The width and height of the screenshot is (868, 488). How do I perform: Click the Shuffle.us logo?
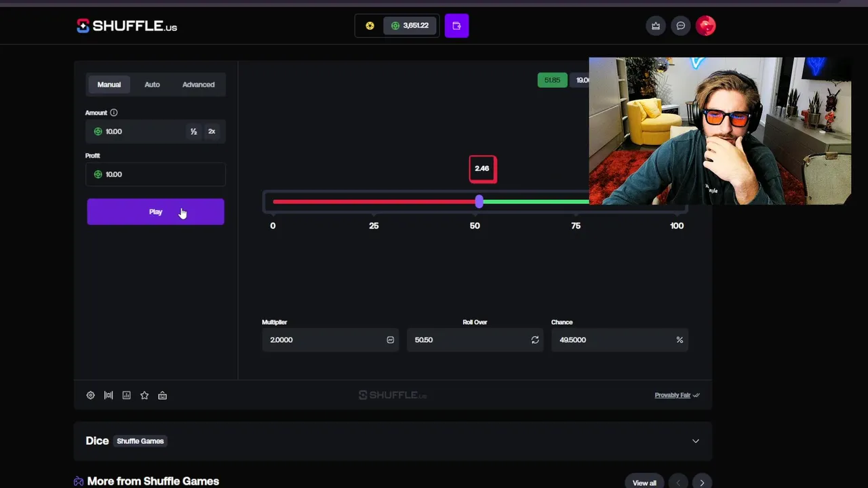pyautogui.click(x=127, y=26)
